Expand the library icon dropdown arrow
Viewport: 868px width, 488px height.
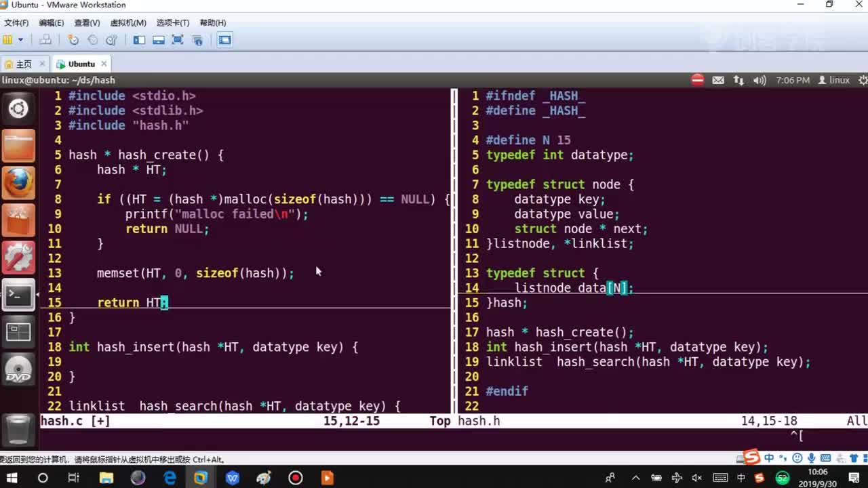20,40
